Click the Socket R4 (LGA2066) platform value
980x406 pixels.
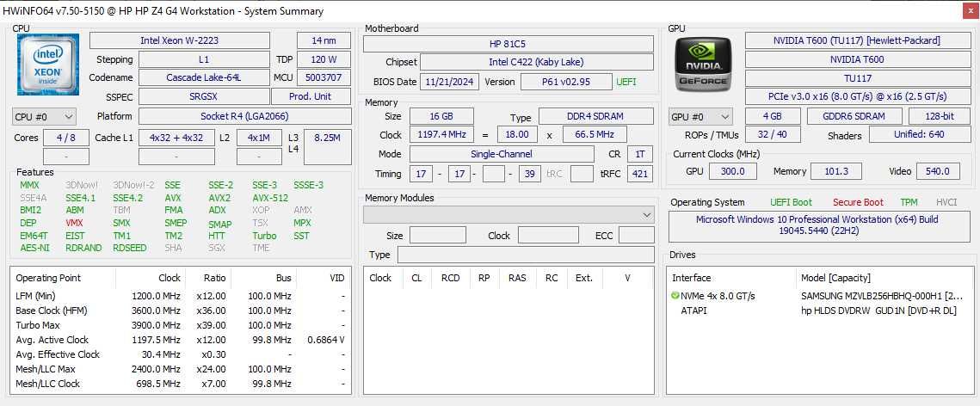(244, 116)
